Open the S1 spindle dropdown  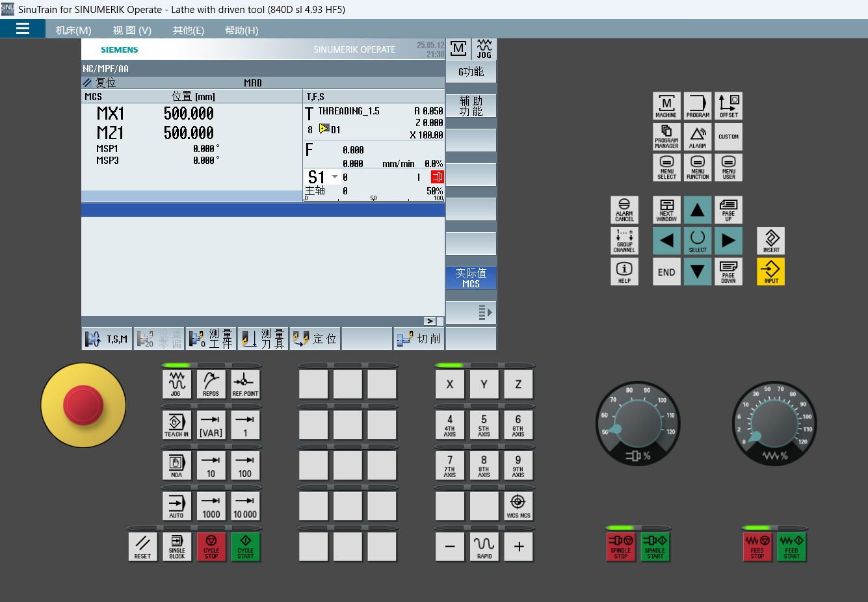click(x=335, y=177)
